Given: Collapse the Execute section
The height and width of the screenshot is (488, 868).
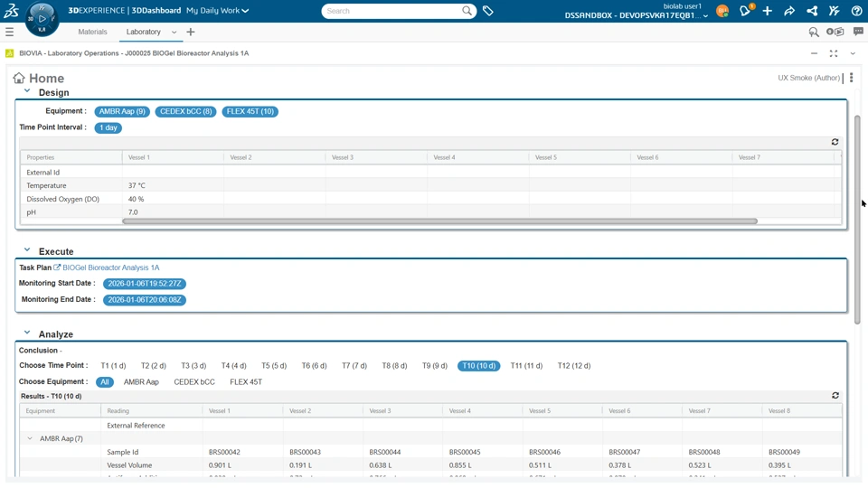Looking at the screenshot, I should click(x=27, y=250).
